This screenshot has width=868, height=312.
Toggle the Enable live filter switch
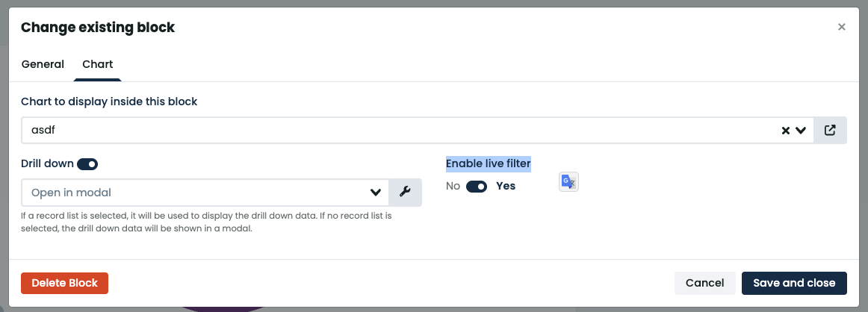coord(477,187)
